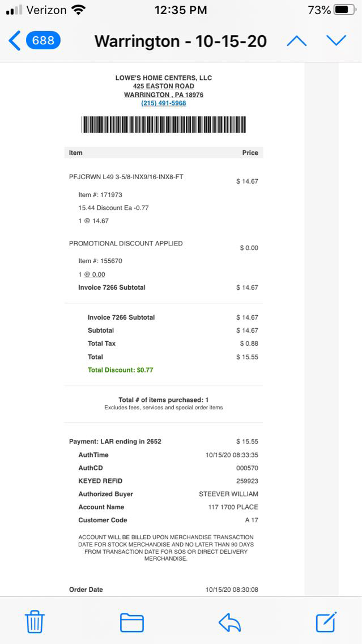362x644 pixels.
Task: Open the move-to-folder icon
Action: pos(132,622)
